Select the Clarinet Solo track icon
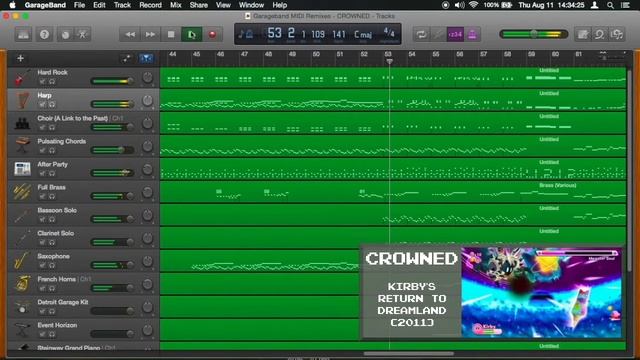Image resolution: width=640 pixels, height=360 pixels. point(22,238)
